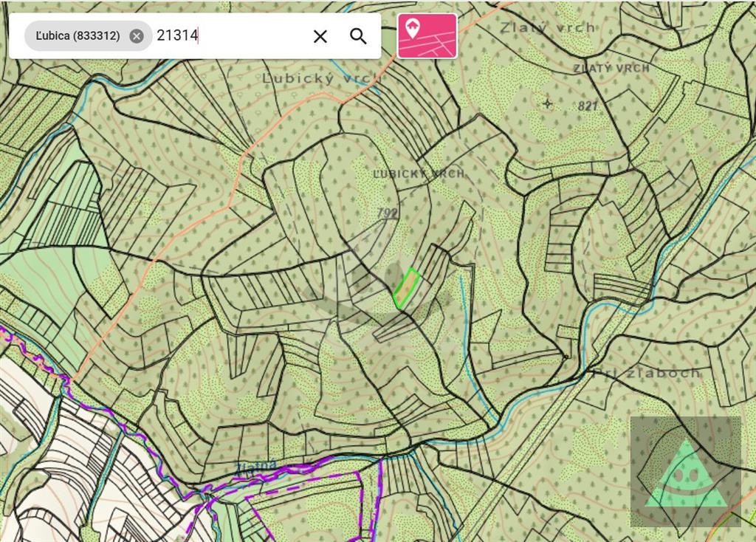Image resolution: width=756 pixels, height=542 pixels.
Task: Click the large Lubický vrch area label
Action: tap(321, 78)
